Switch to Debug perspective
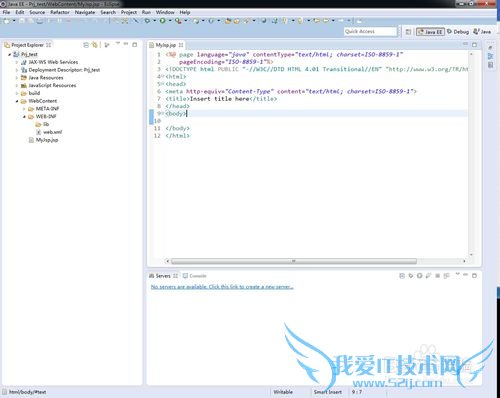The height and width of the screenshot is (398, 500). point(458,32)
